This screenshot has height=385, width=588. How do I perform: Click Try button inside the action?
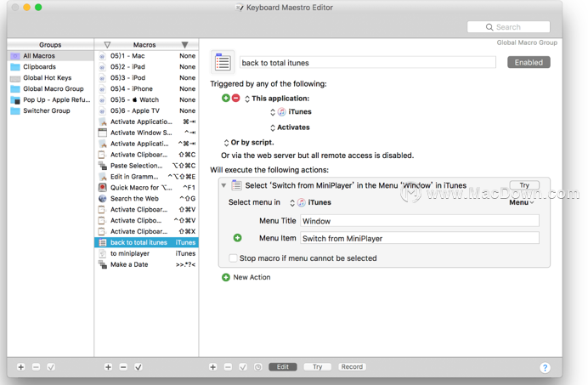pyautogui.click(x=524, y=185)
